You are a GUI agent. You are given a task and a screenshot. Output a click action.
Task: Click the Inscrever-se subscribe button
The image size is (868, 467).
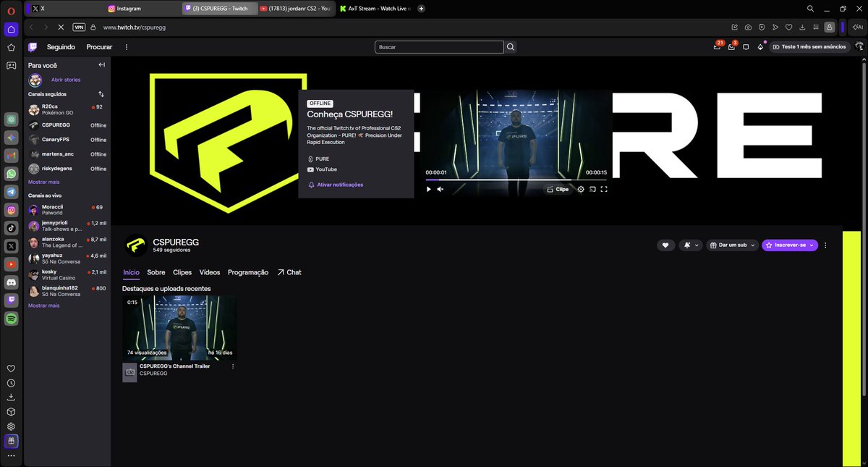(789, 245)
